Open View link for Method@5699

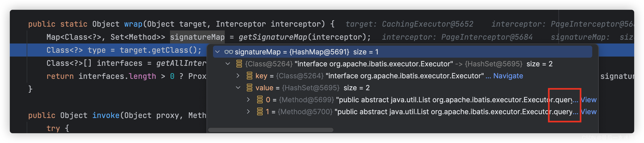point(588,100)
